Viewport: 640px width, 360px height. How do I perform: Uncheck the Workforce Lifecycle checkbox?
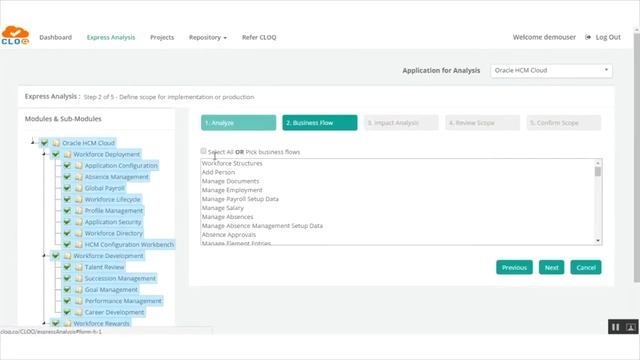point(67,200)
